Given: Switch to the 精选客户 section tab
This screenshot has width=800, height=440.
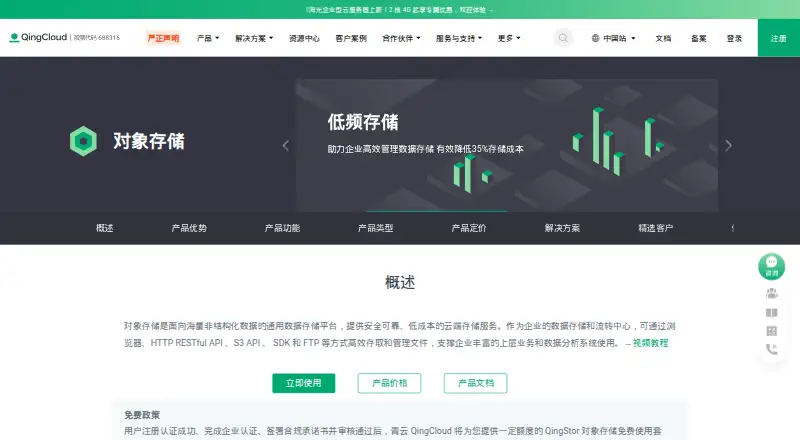Looking at the screenshot, I should (656, 228).
